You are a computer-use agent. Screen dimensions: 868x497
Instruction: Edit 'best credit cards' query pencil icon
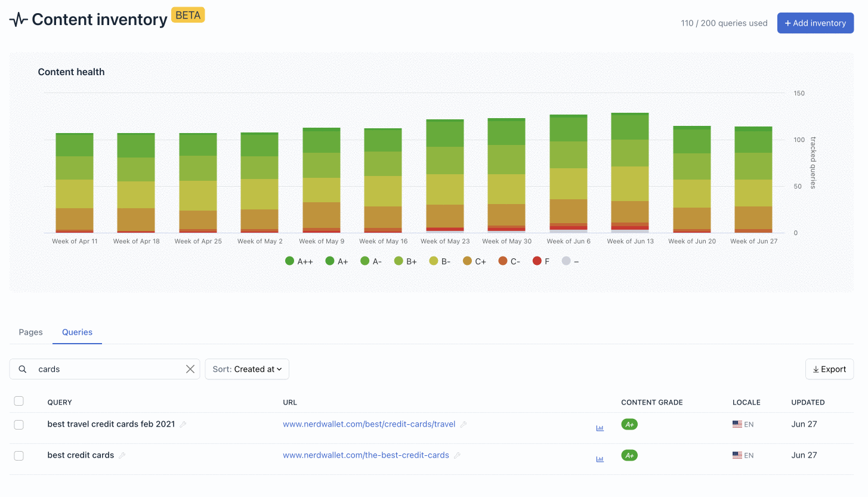point(122,455)
